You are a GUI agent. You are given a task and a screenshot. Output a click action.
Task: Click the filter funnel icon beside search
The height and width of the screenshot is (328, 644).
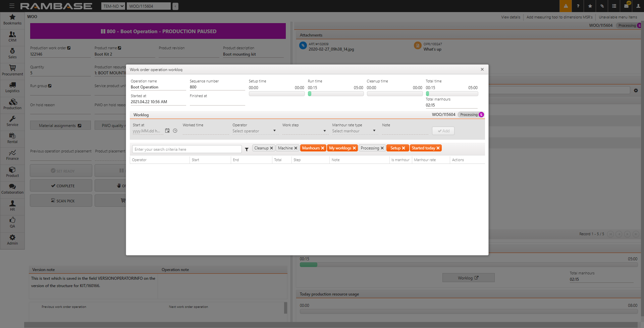[x=247, y=149]
